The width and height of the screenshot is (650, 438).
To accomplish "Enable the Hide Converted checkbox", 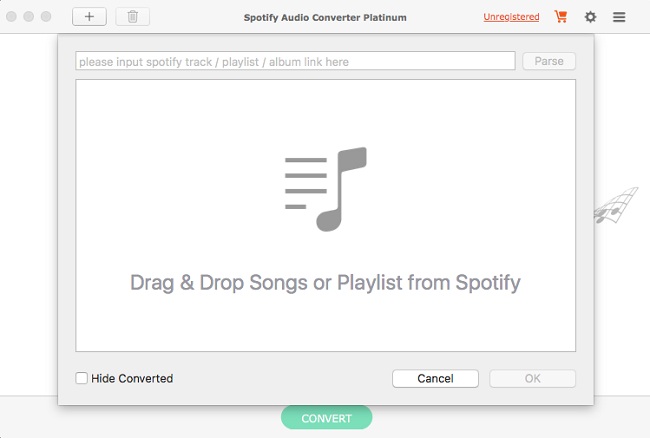I will coord(82,378).
